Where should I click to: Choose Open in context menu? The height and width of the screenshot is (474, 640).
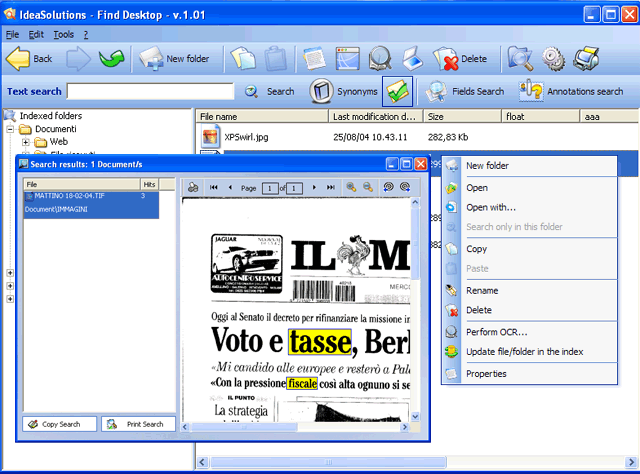click(529, 188)
